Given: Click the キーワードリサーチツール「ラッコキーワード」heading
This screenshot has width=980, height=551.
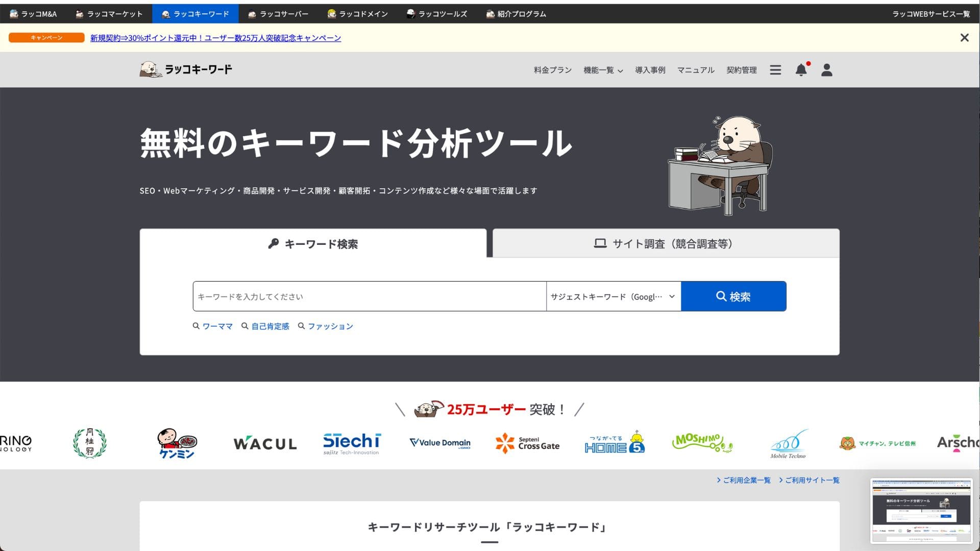Looking at the screenshot, I should pos(489,527).
